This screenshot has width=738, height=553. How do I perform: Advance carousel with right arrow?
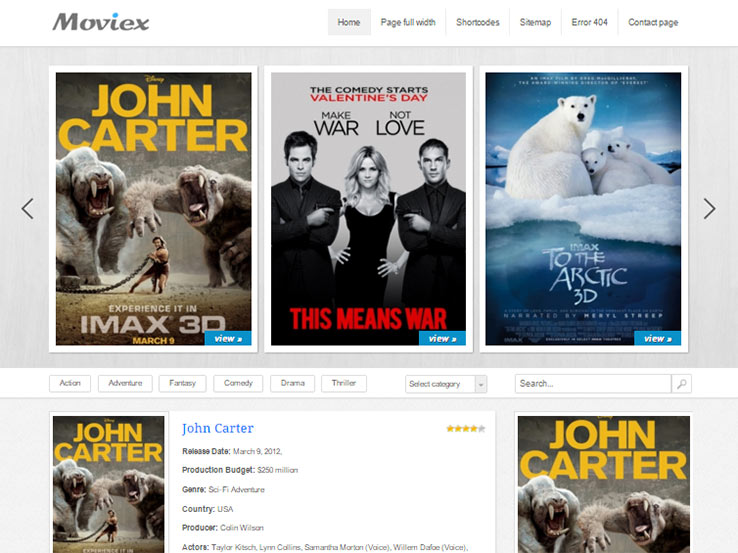pos(709,208)
